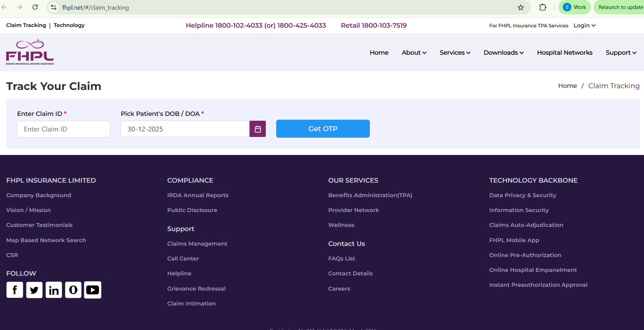The width and height of the screenshot is (644, 330).
Task: Open the About dropdown
Action: pyautogui.click(x=414, y=53)
